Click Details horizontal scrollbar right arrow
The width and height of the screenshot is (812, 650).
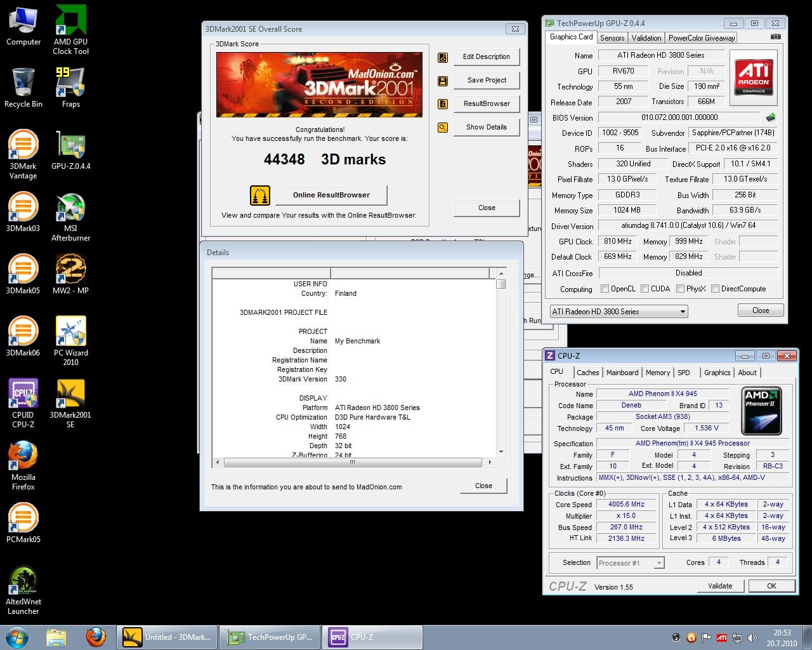[x=490, y=463]
